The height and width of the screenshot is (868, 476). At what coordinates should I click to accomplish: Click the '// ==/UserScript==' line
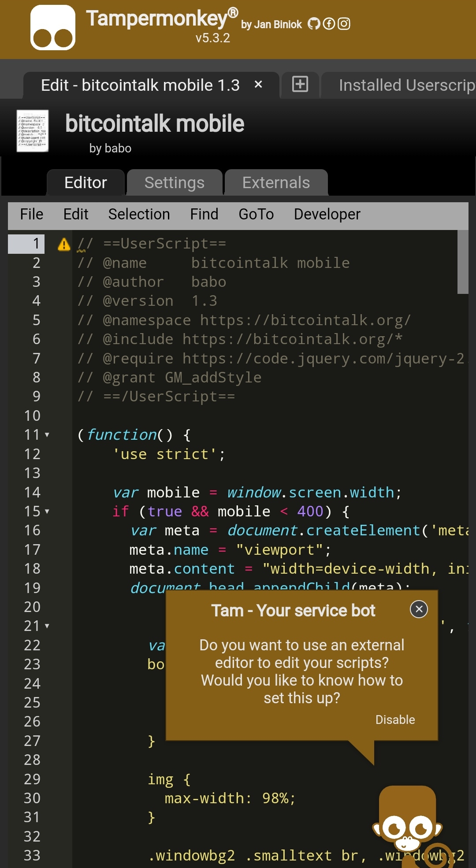pyautogui.click(x=156, y=397)
